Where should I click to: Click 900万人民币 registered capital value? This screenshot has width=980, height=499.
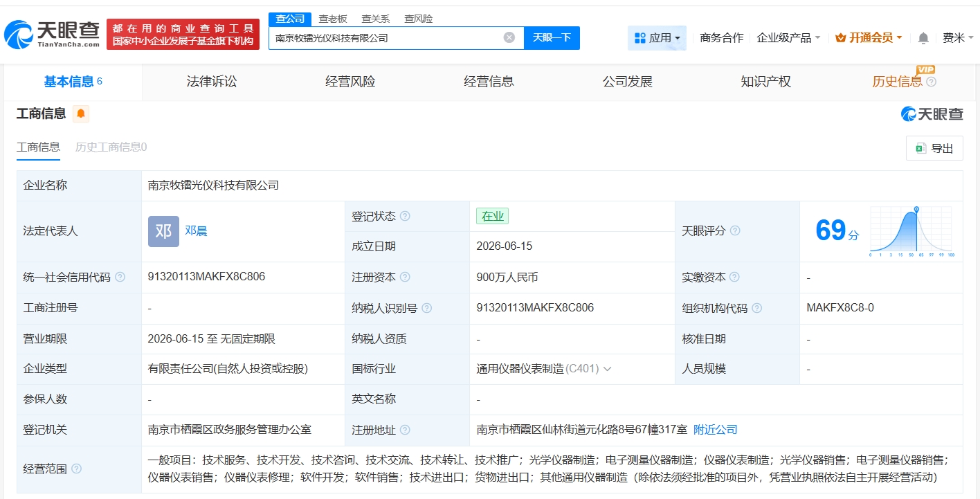click(x=507, y=277)
